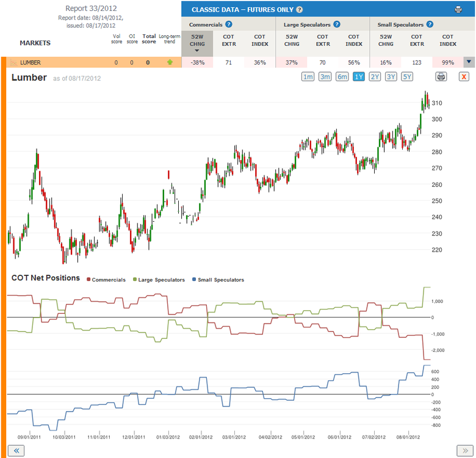Click the Commercials COT EXTR column header
The image size is (476, 458).
pyautogui.click(x=229, y=40)
